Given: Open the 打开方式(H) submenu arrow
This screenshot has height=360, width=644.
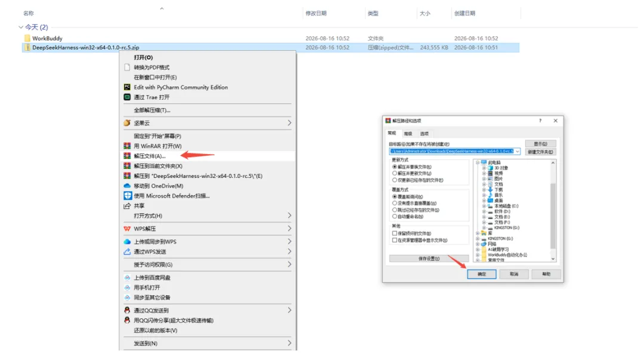Looking at the screenshot, I should click(x=289, y=216).
